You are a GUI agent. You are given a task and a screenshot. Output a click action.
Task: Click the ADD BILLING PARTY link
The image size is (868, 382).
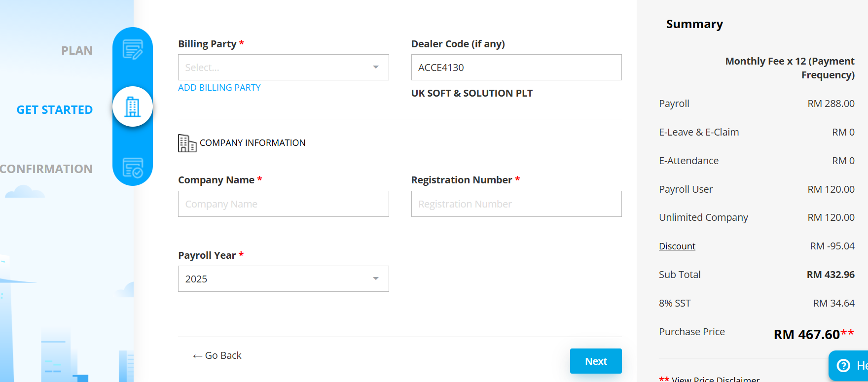(219, 88)
